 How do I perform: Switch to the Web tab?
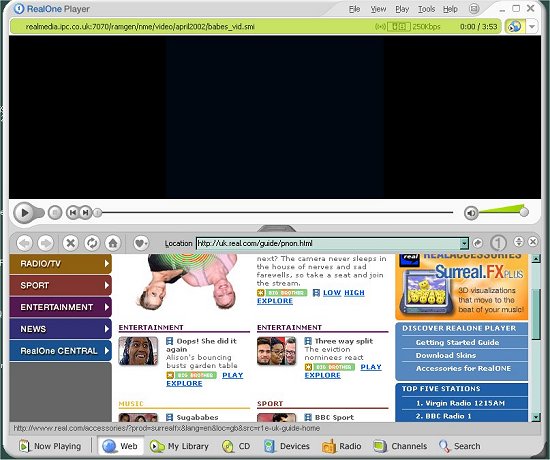click(120, 446)
